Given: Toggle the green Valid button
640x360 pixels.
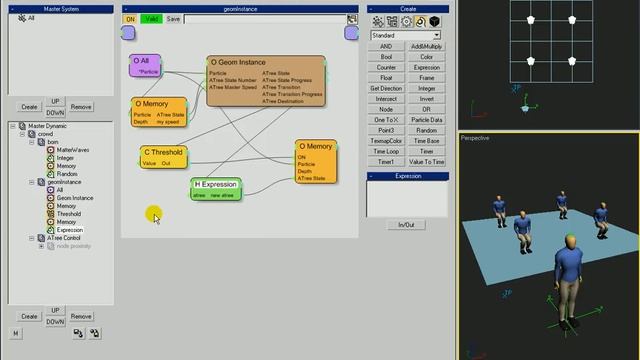Looking at the screenshot, I should [151, 19].
